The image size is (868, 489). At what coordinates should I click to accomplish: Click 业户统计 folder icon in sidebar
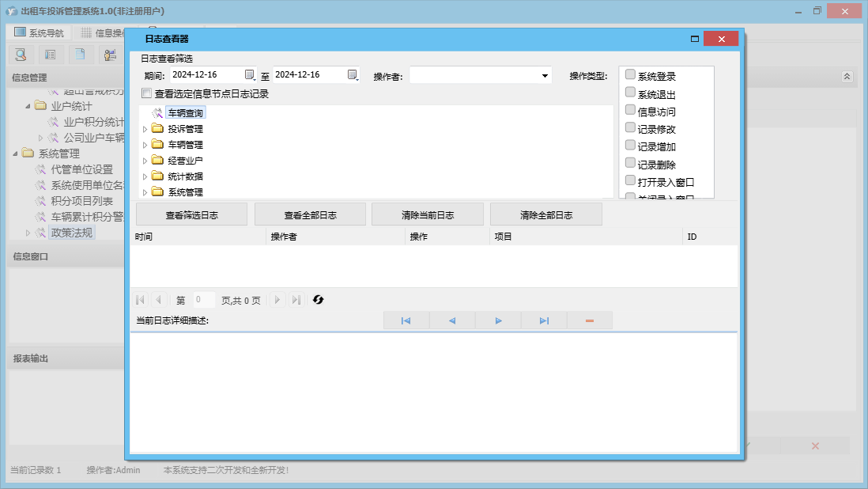40,105
